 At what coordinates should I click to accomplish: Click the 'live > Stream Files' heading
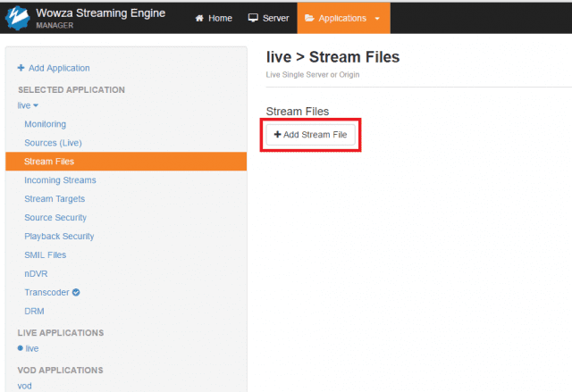[332, 57]
